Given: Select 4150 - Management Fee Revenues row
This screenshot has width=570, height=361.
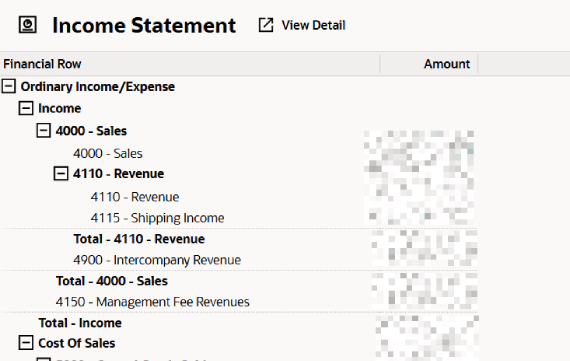Looking at the screenshot, I should [153, 302].
